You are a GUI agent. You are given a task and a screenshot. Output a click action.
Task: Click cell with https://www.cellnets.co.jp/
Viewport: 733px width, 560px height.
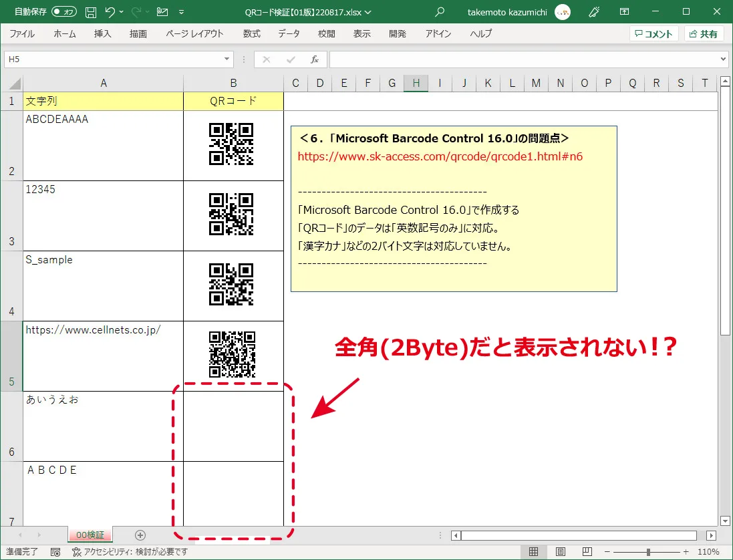click(x=104, y=356)
